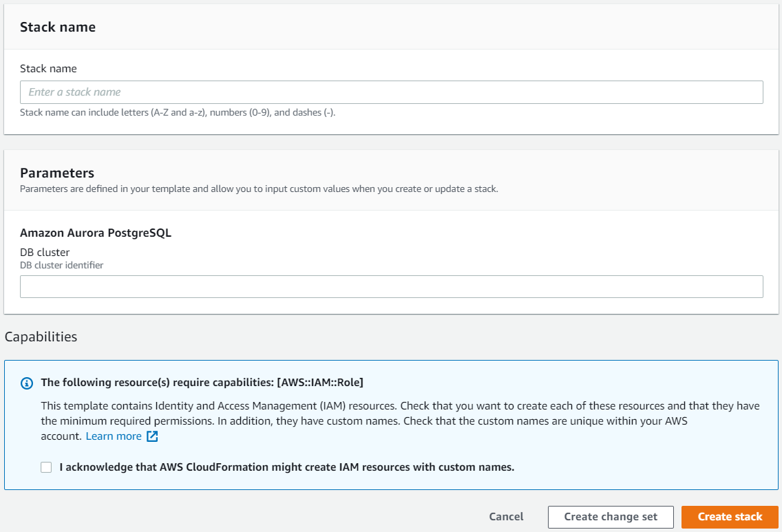
Task: Enable acknowledgment that CloudFormation creates IAM resources
Action: point(45,467)
